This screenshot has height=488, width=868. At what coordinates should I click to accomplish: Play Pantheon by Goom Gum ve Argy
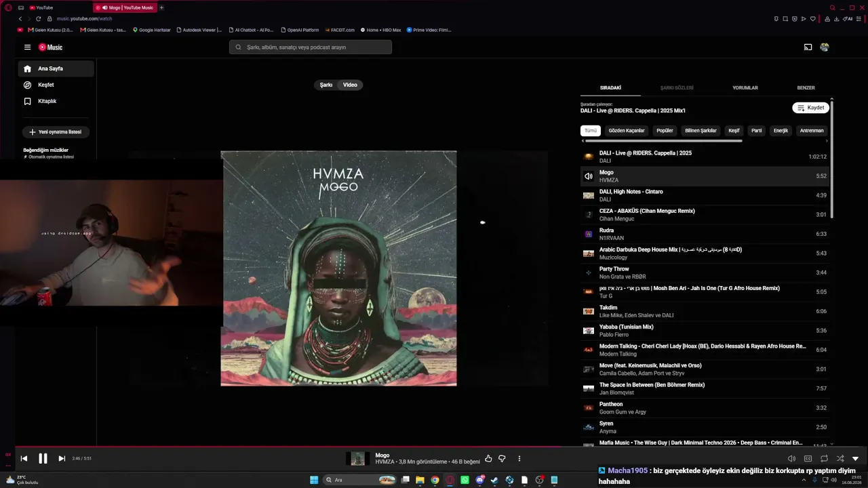click(x=705, y=408)
